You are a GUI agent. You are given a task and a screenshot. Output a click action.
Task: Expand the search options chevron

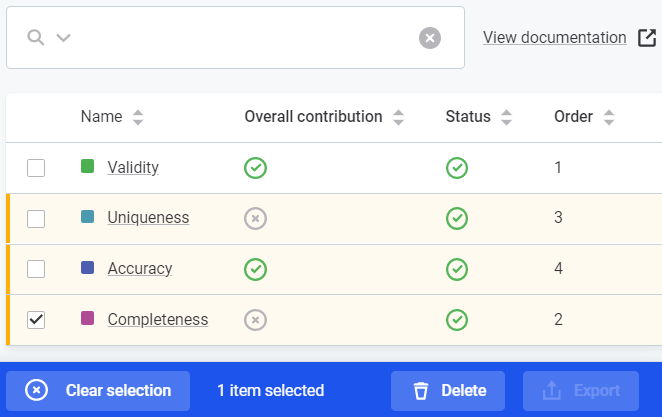coord(63,38)
